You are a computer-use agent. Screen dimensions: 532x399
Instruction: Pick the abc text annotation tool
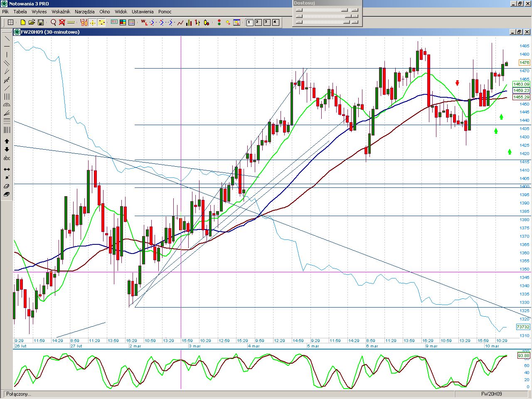click(x=7, y=158)
